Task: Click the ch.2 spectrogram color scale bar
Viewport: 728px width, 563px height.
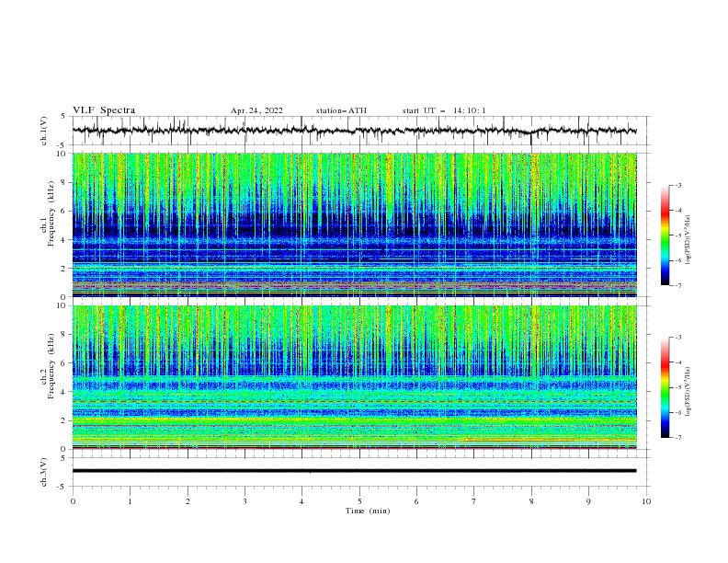Action: (665, 387)
